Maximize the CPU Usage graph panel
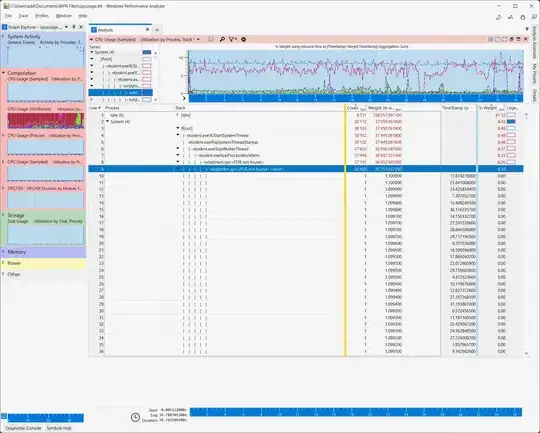 (519, 39)
